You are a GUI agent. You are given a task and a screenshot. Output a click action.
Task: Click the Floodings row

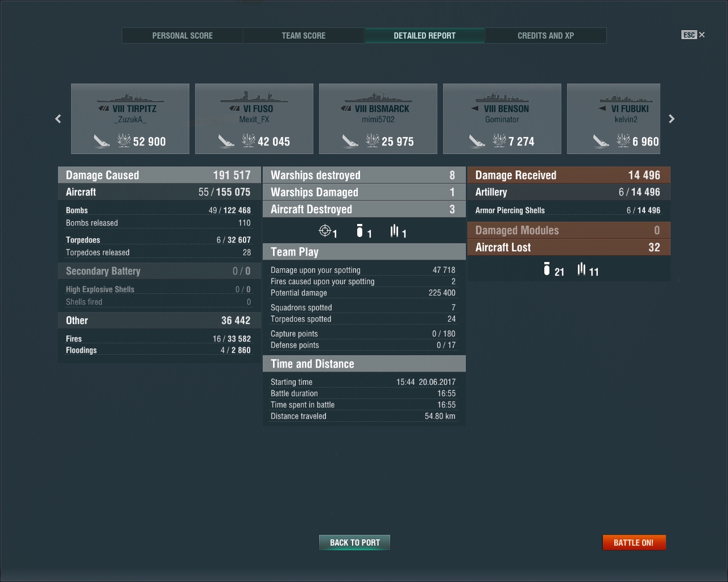(158, 350)
